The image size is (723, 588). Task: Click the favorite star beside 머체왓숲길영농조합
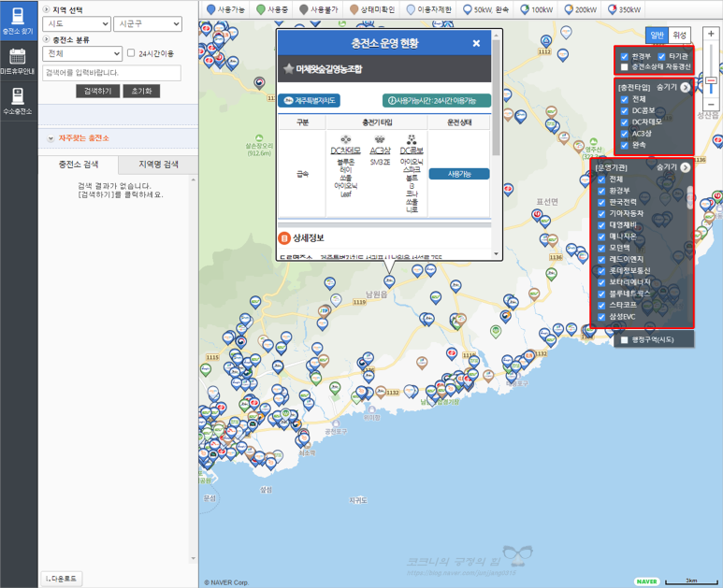[288, 69]
